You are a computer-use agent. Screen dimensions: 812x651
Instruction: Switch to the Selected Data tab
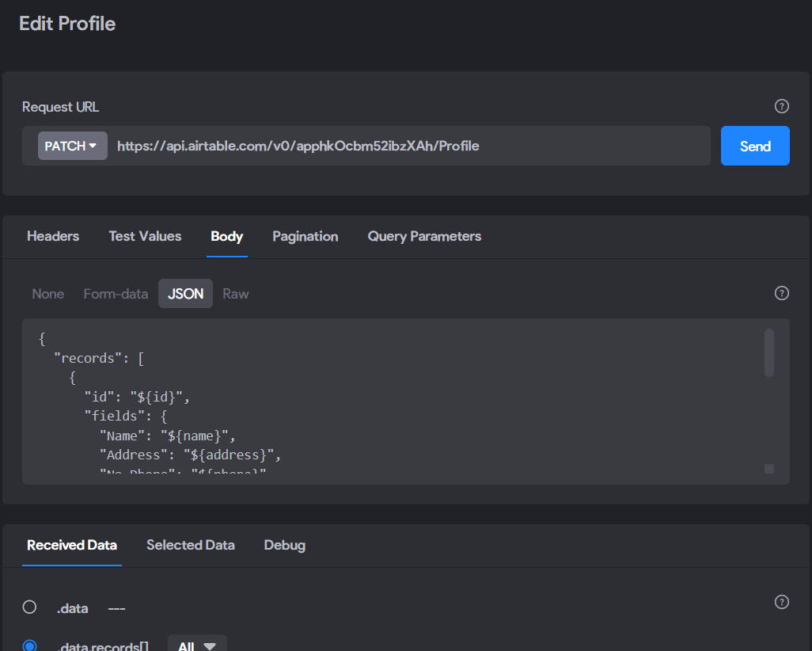(x=191, y=545)
